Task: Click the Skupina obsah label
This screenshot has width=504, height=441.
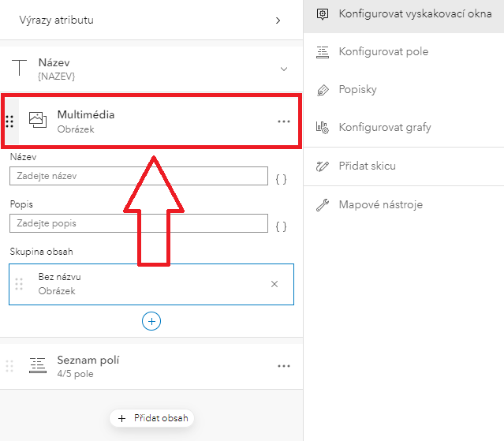Action: [x=42, y=252]
